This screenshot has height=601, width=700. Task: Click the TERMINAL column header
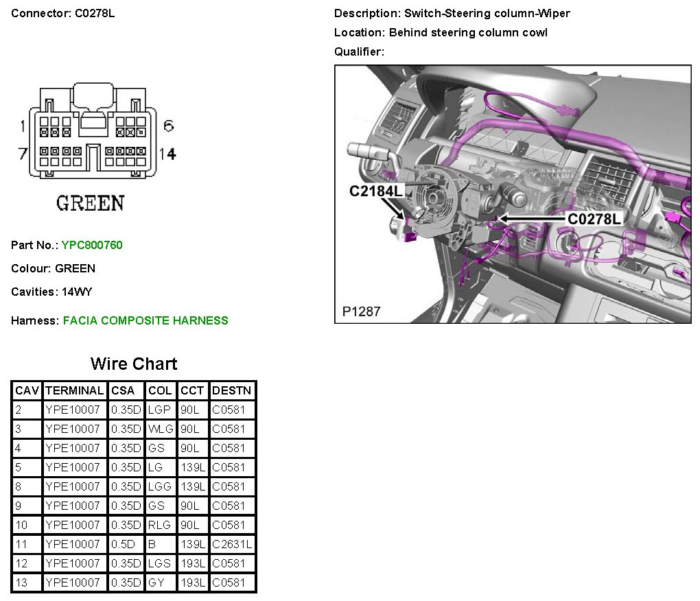pos(74,390)
